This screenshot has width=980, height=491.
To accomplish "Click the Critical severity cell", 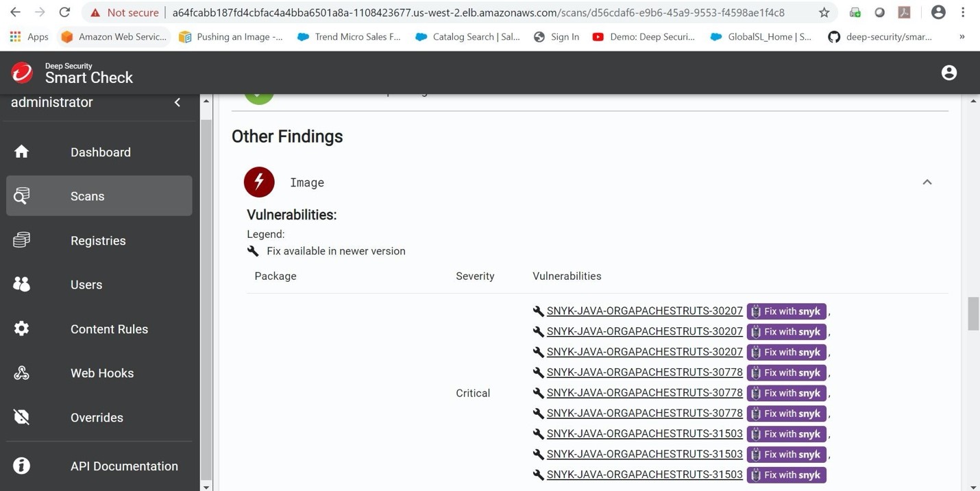I will pos(473,393).
